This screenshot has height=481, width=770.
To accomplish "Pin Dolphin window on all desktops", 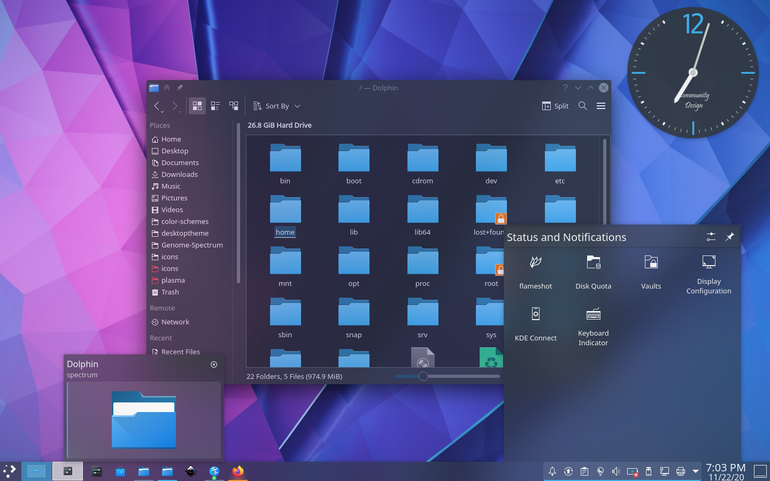I will pyautogui.click(x=180, y=87).
